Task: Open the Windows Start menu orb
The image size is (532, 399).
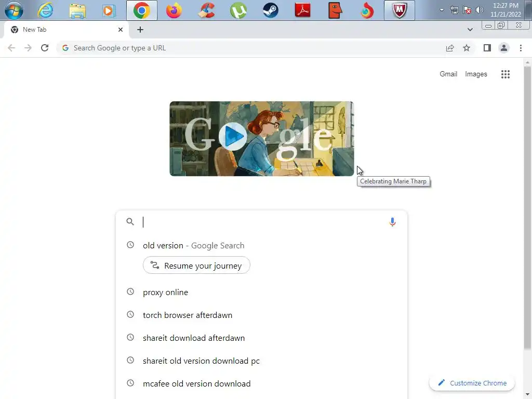Action: point(14,10)
